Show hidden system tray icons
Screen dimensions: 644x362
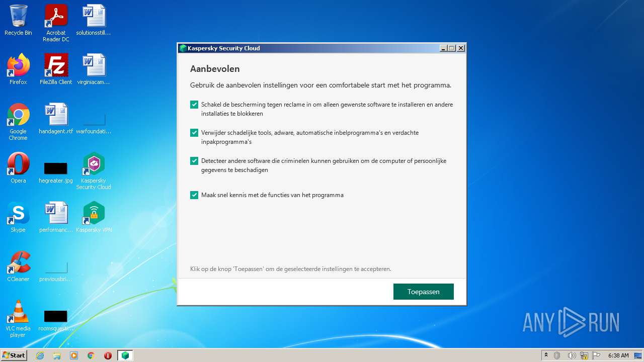point(546,355)
